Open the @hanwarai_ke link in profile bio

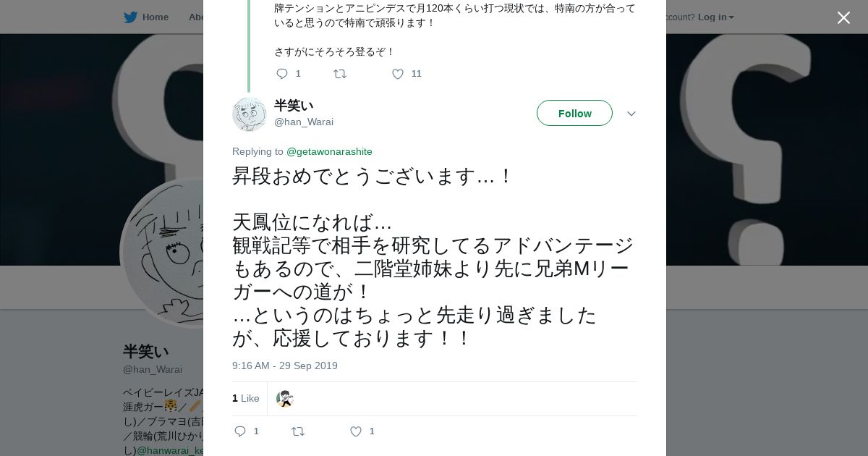[x=170, y=450]
